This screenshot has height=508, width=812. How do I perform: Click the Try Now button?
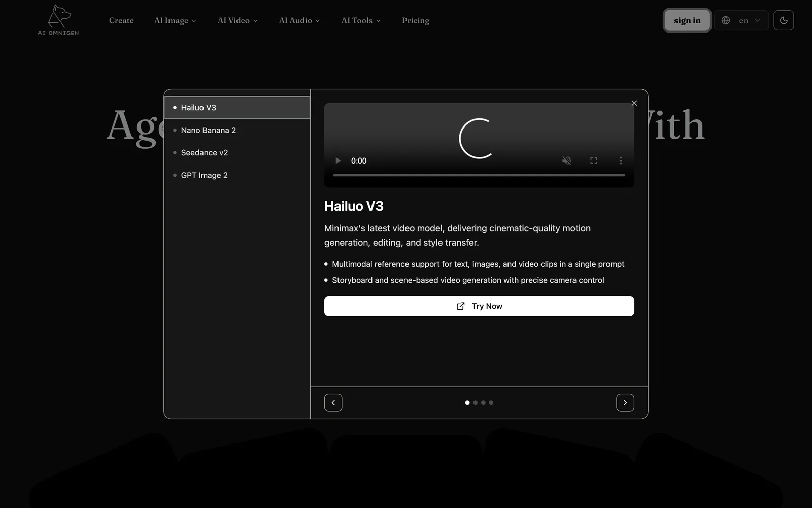(479, 306)
